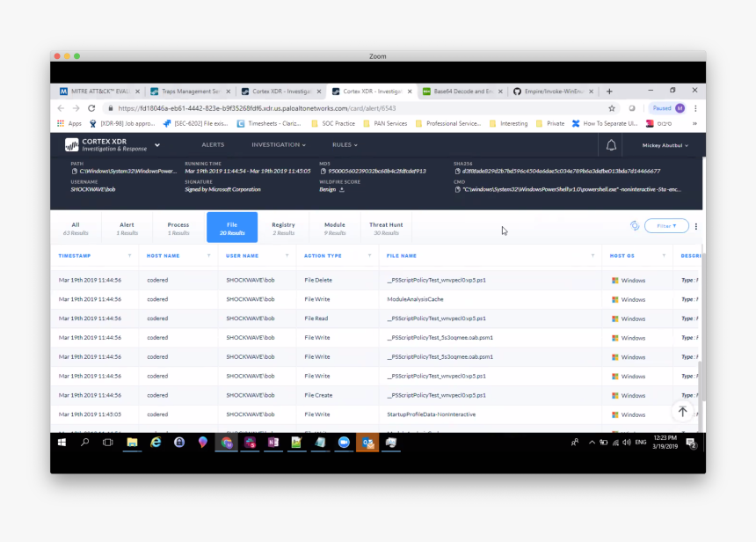Screen dimensions: 756x542
Task: Open the Rules dropdown menu
Action: pos(345,145)
